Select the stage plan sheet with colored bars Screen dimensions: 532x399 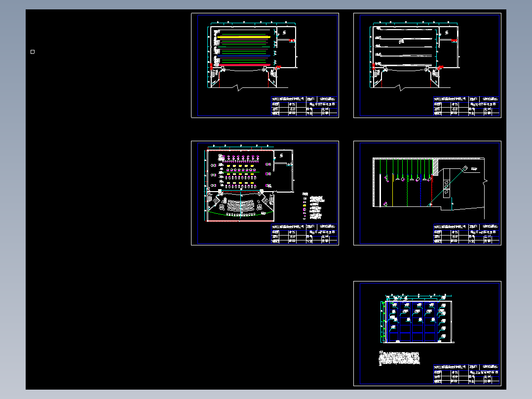click(265, 66)
